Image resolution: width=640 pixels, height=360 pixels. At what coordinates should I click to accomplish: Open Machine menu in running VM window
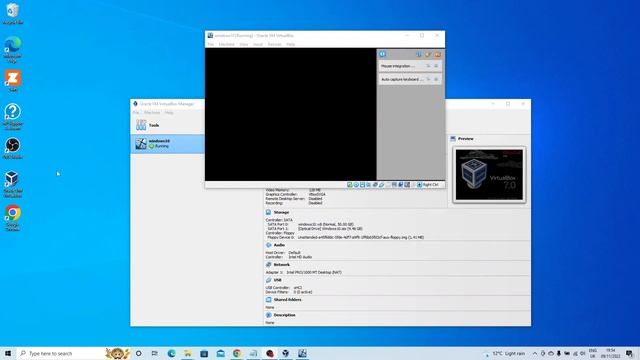click(227, 44)
